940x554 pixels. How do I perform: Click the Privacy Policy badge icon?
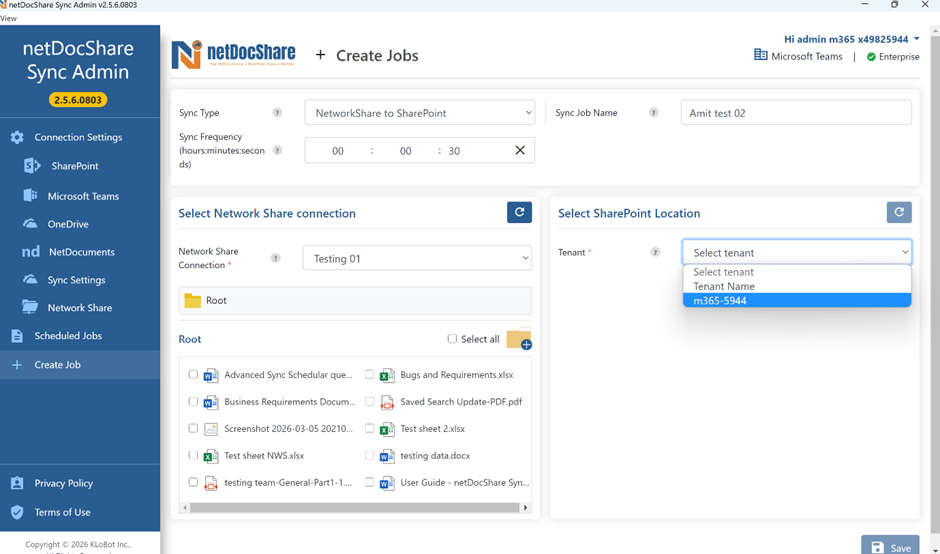point(17,483)
